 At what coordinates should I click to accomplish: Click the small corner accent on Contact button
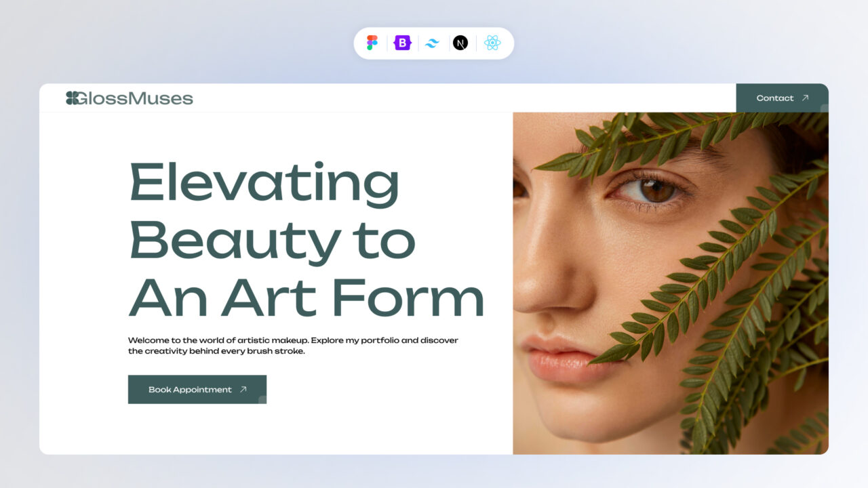click(x=825, y=108)
